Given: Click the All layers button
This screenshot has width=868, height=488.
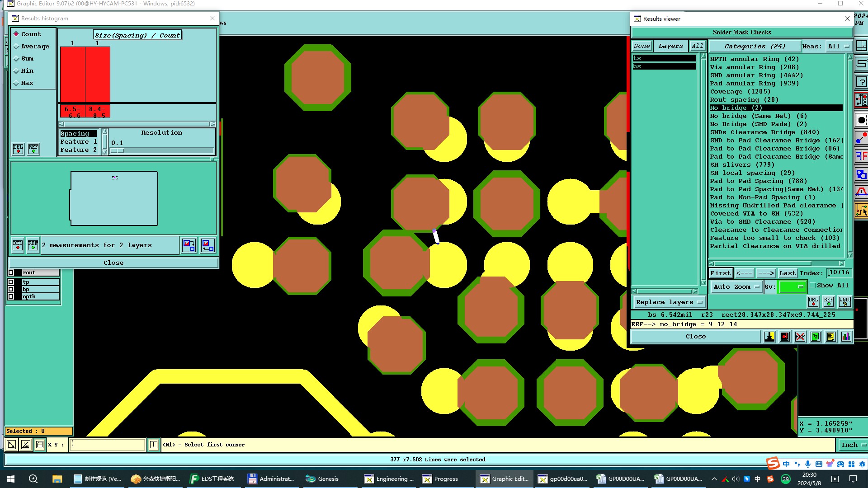Looking at the screenshot, I should [x=697, y=46].
